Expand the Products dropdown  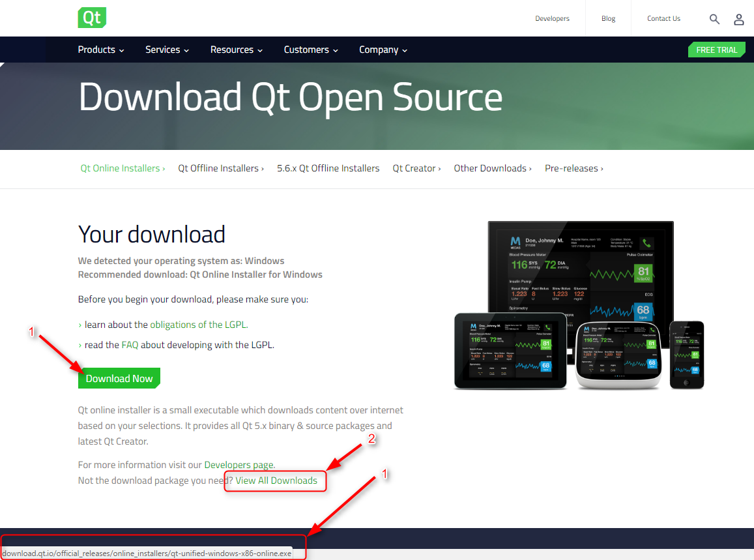coord(100,50)
